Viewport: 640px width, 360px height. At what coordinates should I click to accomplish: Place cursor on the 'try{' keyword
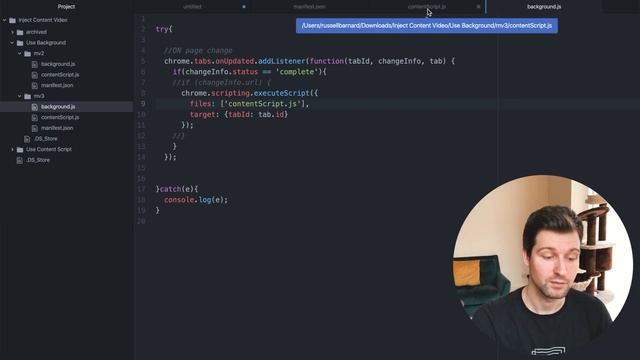click(x=164, y=29)
